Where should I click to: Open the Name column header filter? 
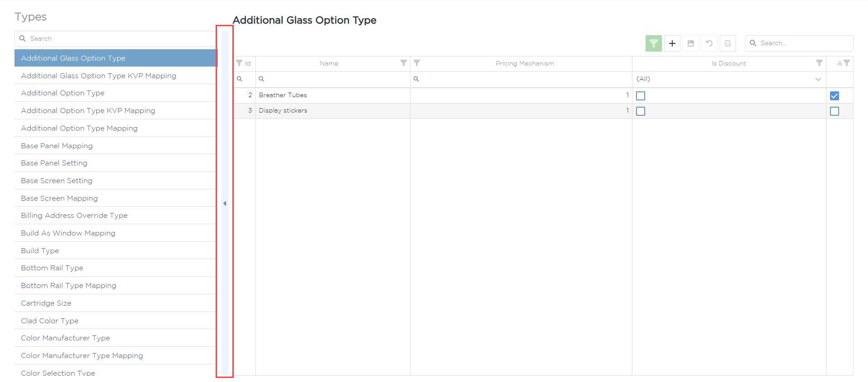click(x=404, y=63)
